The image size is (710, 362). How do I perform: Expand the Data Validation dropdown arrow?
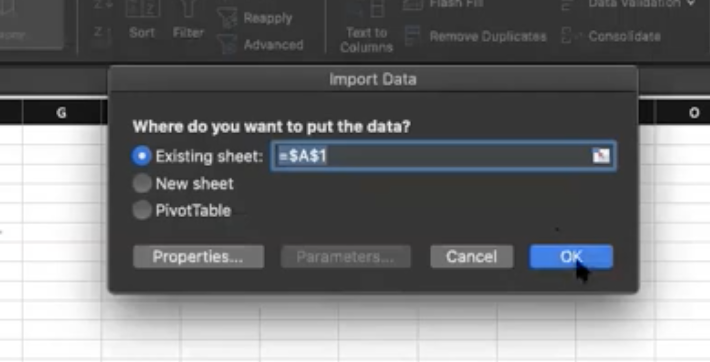tap(691, 4)
